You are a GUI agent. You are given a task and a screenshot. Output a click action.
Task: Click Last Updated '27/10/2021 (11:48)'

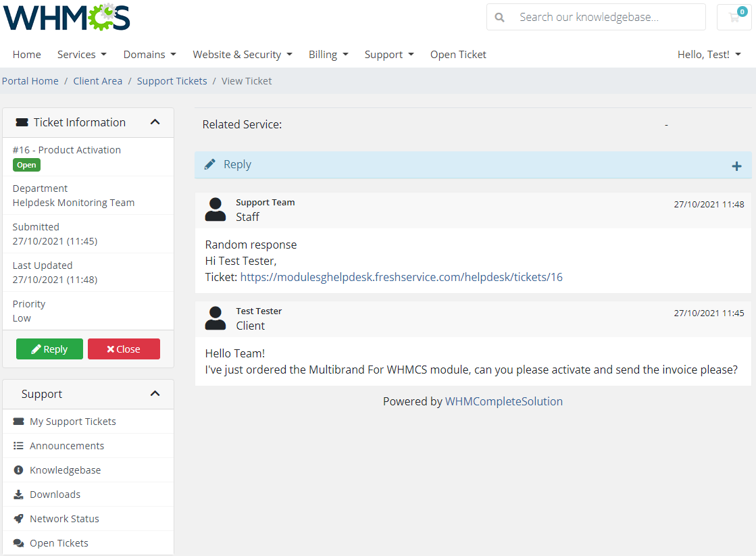tap(55, 280)
